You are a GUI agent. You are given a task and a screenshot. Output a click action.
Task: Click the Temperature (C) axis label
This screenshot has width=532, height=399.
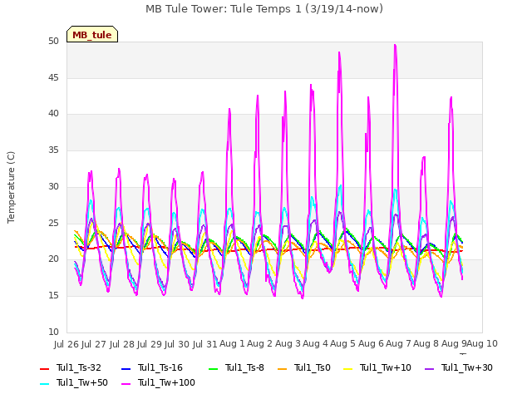pyautogui.click(x=11, y=187)
